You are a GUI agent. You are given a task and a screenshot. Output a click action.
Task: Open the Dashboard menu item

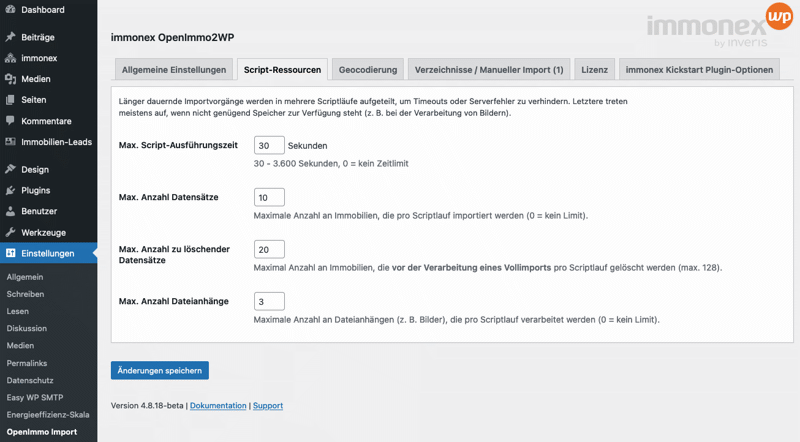pos(48,9)
